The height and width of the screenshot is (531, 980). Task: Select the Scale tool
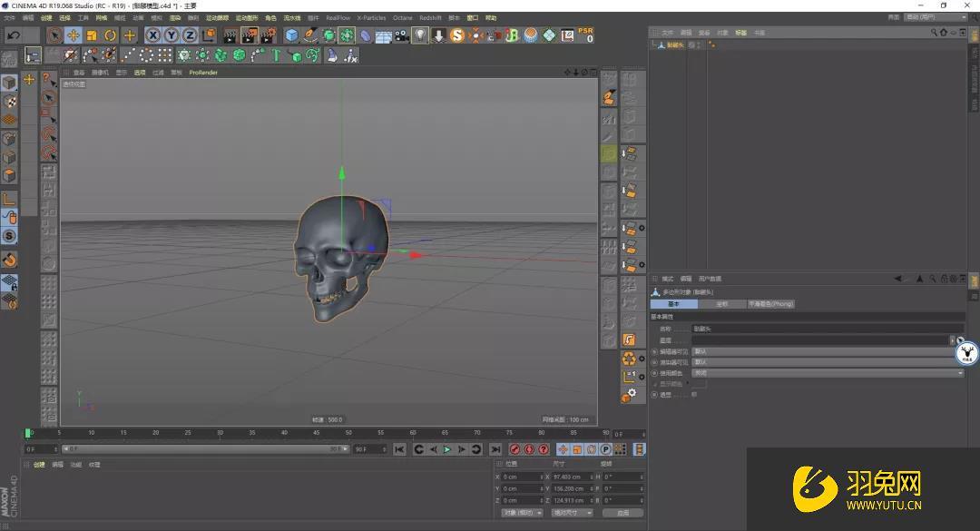90,34
